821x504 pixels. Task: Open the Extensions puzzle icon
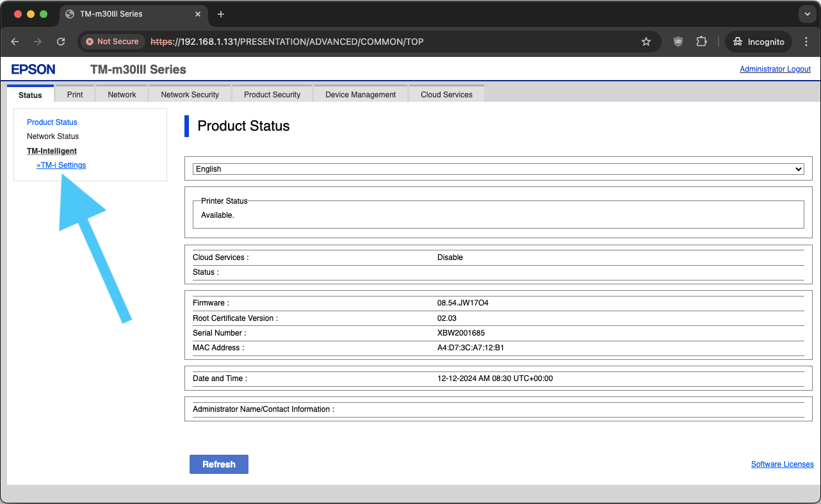click(701, 42)
